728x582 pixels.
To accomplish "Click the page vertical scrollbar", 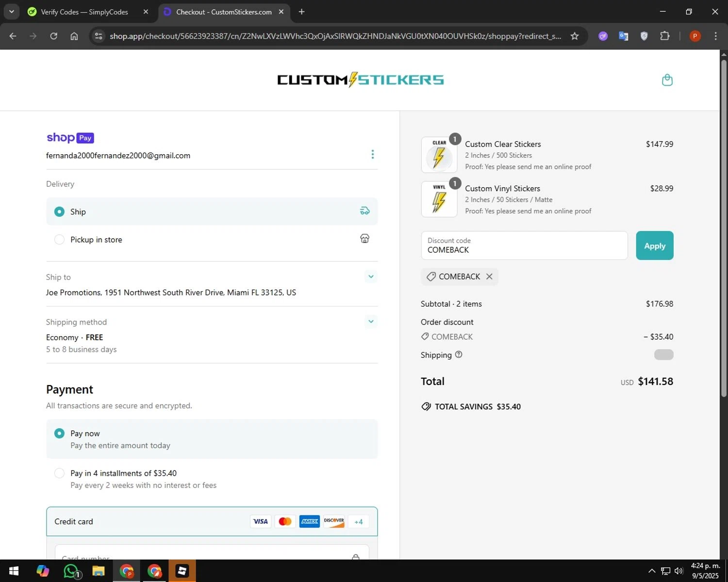I will [x=724, y=228].
